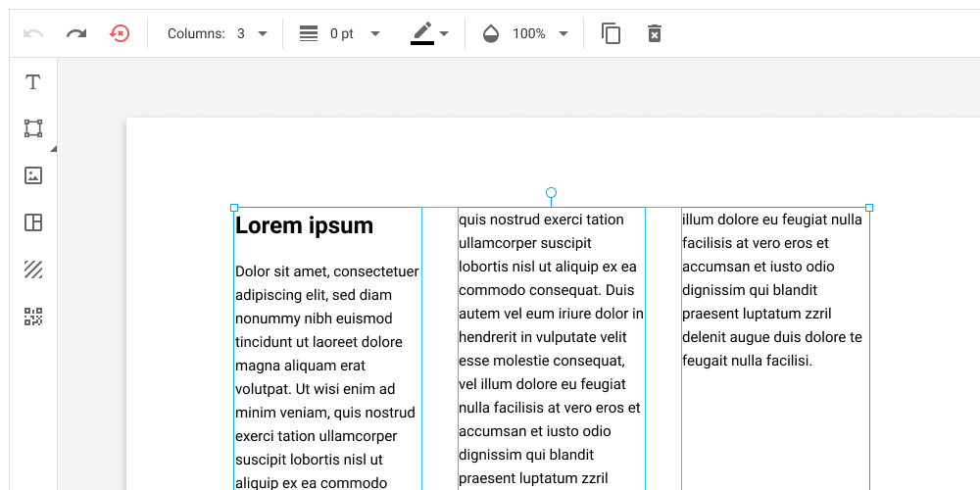Open the 100% opacity dropdown

click(563, 33)
